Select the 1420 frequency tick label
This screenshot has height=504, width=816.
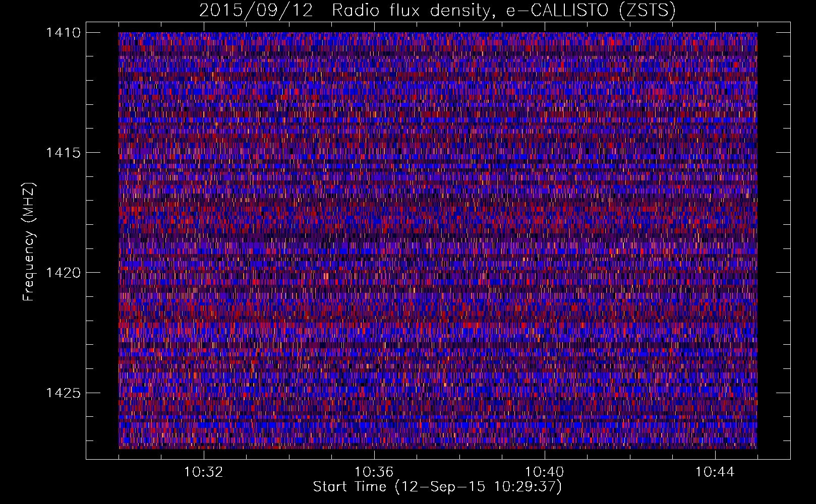[63, 273]
